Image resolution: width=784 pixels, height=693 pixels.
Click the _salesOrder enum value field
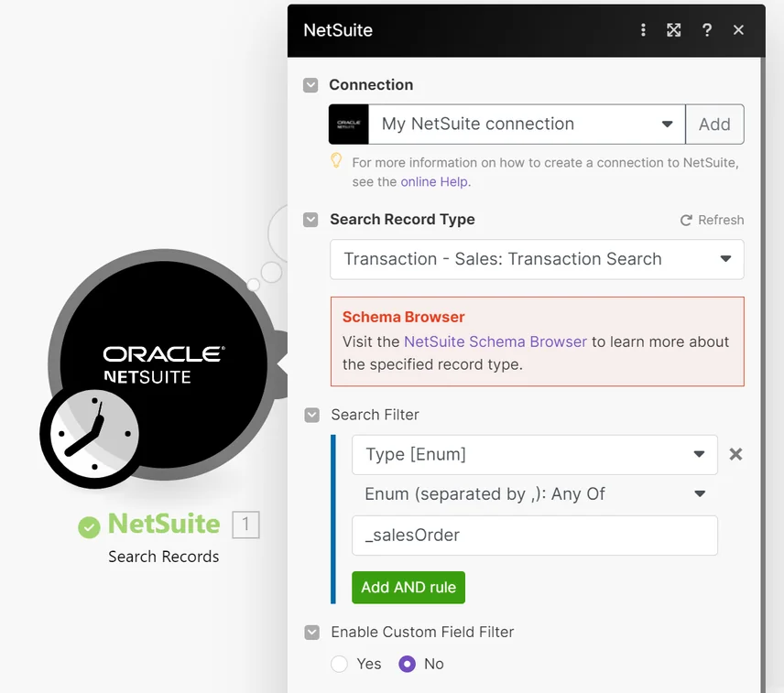(535, 536)
